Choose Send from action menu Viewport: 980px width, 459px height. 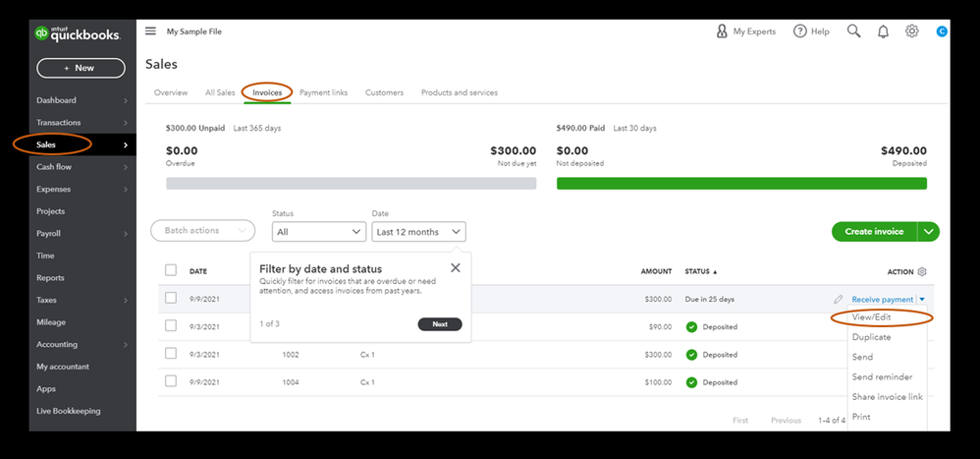coord(862,357)
